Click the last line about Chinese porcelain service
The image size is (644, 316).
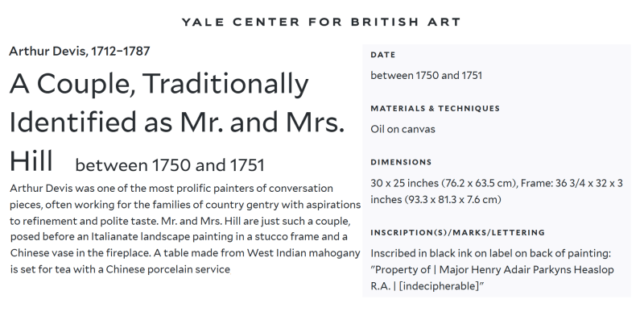[120, 269]
